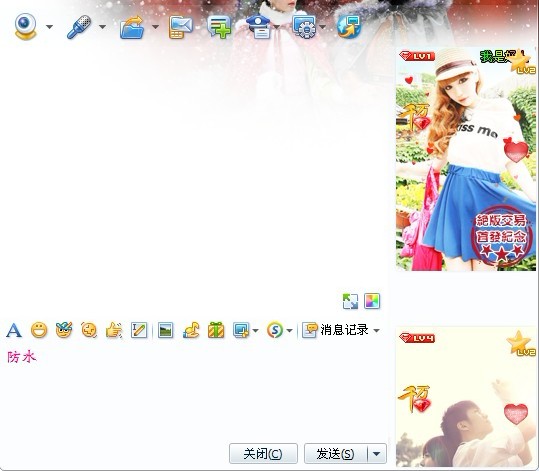Expand the voice call dropdown arrow

click(102, 27)
